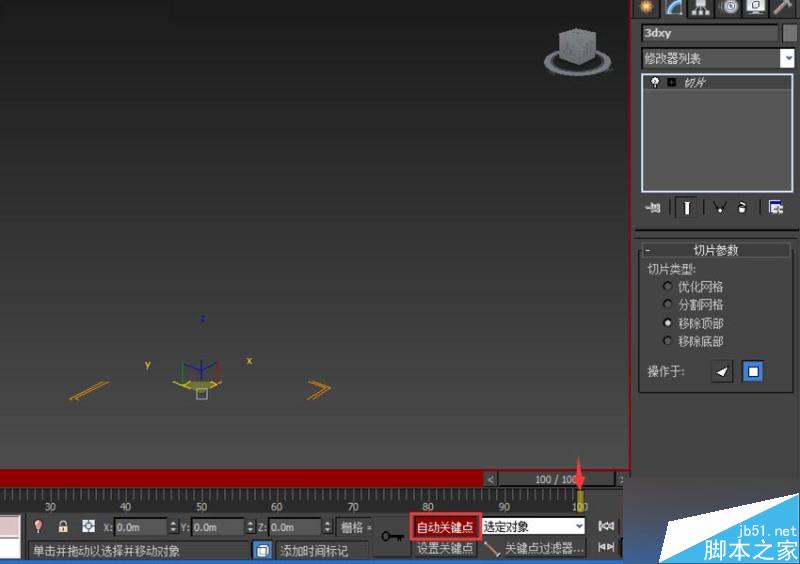Operate on polygons square icon
The image size is (800, 564).
coord(753,371)
